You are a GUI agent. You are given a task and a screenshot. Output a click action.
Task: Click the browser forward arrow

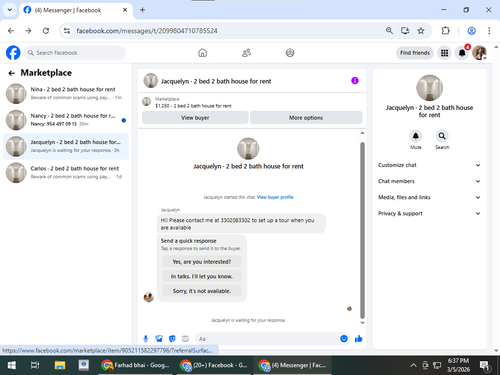(x=28, y=31)
